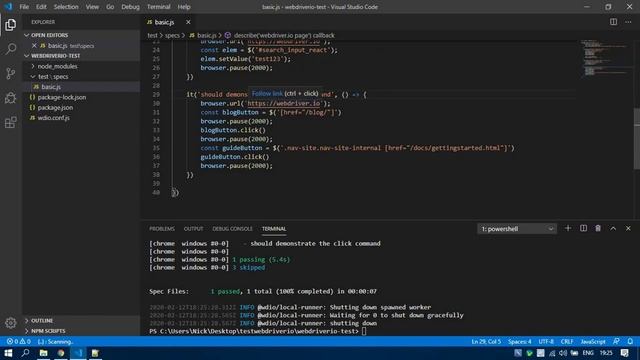Open the Selection menu
The height and width of the screenshot is (360, 640).
point(66,7)
